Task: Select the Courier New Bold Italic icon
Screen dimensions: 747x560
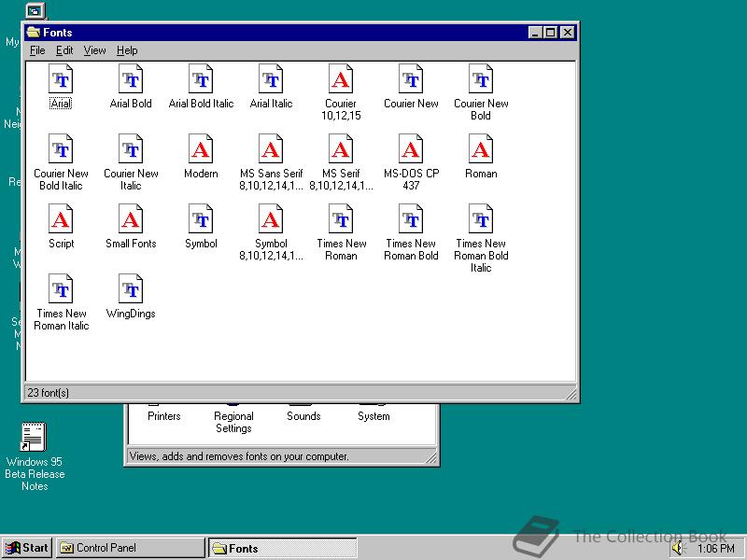Action: [x=61, y=149]
